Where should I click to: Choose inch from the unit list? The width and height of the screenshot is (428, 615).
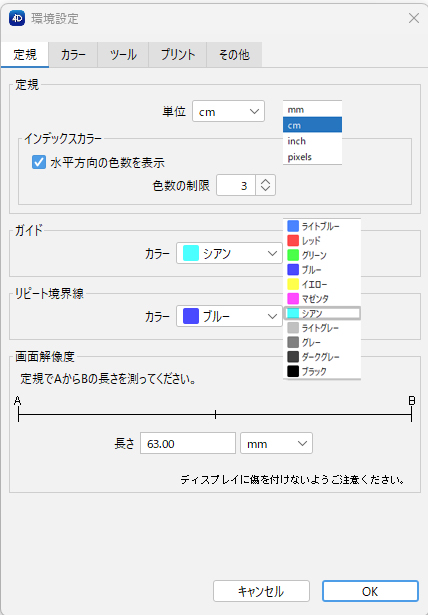312,141
